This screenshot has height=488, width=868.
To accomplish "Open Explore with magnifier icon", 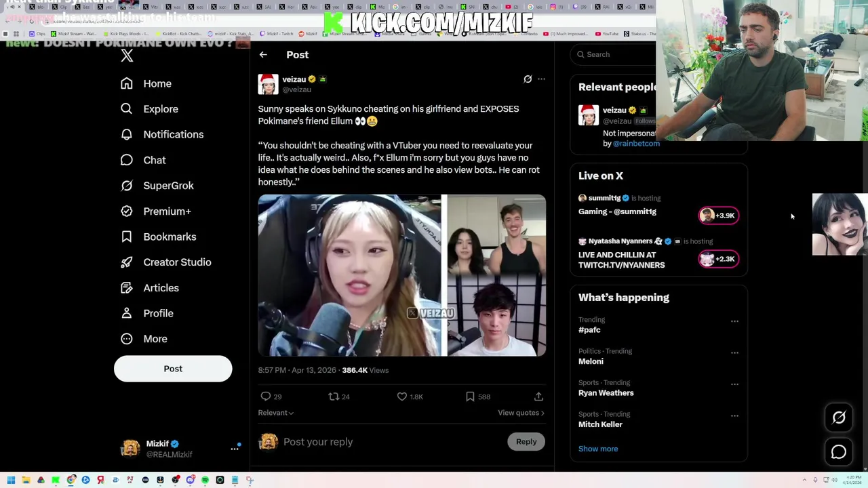I will click(126, 108).
